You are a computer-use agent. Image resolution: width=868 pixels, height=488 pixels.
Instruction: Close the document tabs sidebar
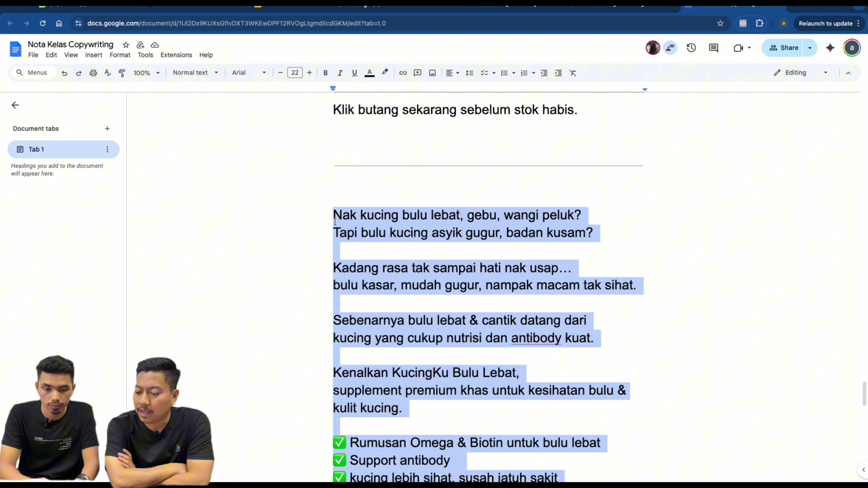pyautogui.click(x=15, y=105)
